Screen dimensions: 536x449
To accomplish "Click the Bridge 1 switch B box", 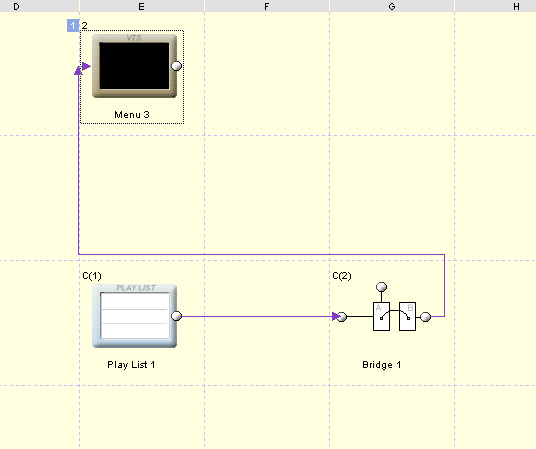I will [407, 316].
